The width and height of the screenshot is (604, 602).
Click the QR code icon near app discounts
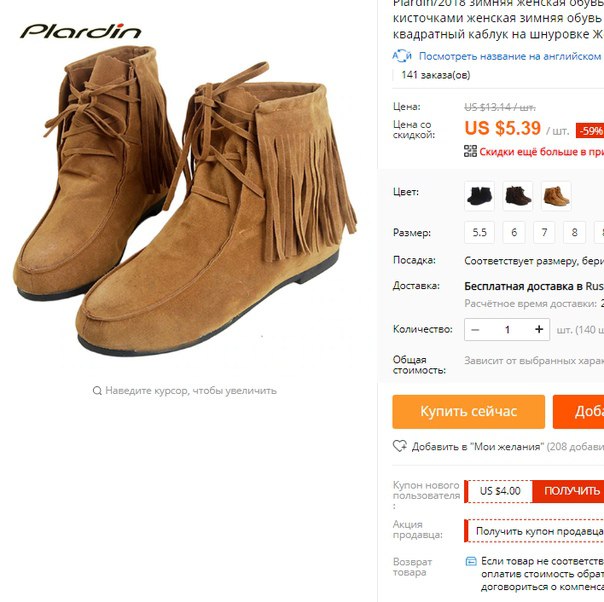coord(470,151)
